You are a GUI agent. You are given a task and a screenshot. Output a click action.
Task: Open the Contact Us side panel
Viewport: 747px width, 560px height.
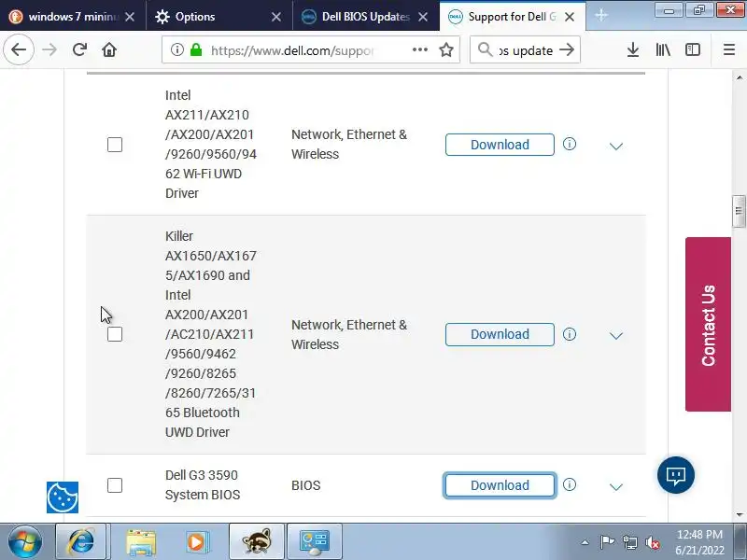coord(708,324)
